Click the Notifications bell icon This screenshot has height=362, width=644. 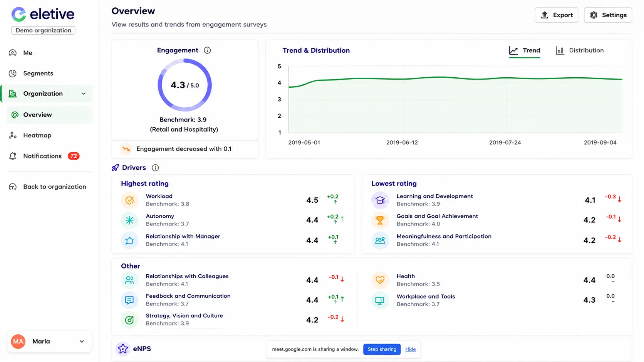point(13,156)
